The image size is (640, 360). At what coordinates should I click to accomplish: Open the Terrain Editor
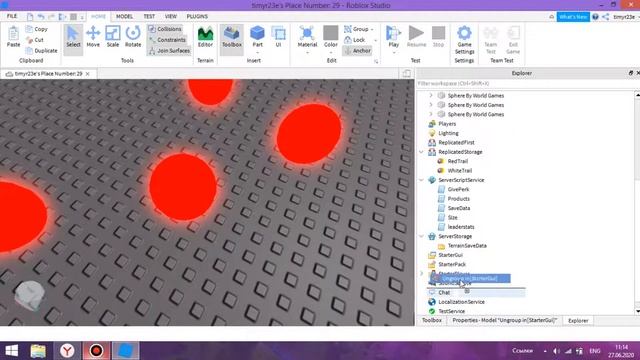point(205,37)
